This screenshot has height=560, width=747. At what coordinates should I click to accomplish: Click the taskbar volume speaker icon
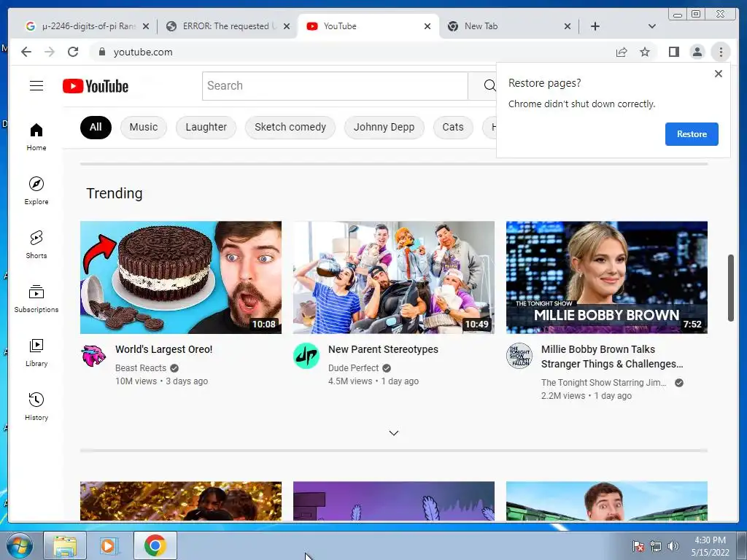(x=673, y=546)
